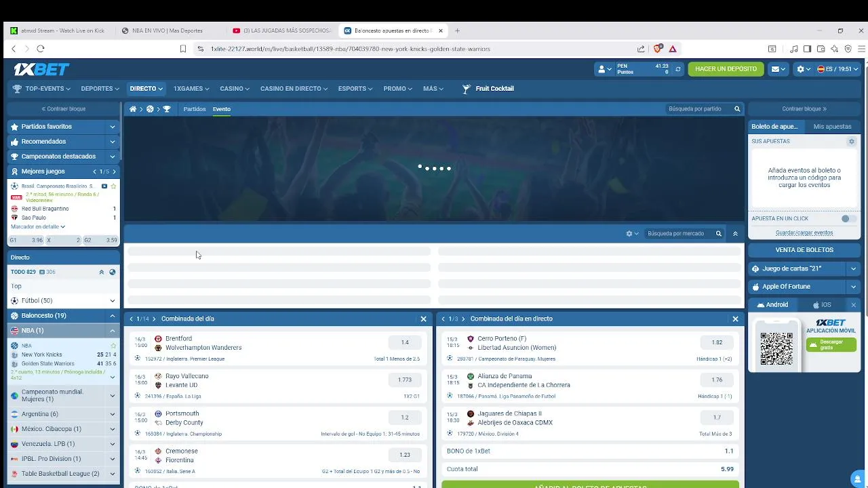The width and height of the screenshot is (868, 488).
Task: Focus the Búsqueda por partido search field
Action: pyautogui.click(x=697, y=109)
